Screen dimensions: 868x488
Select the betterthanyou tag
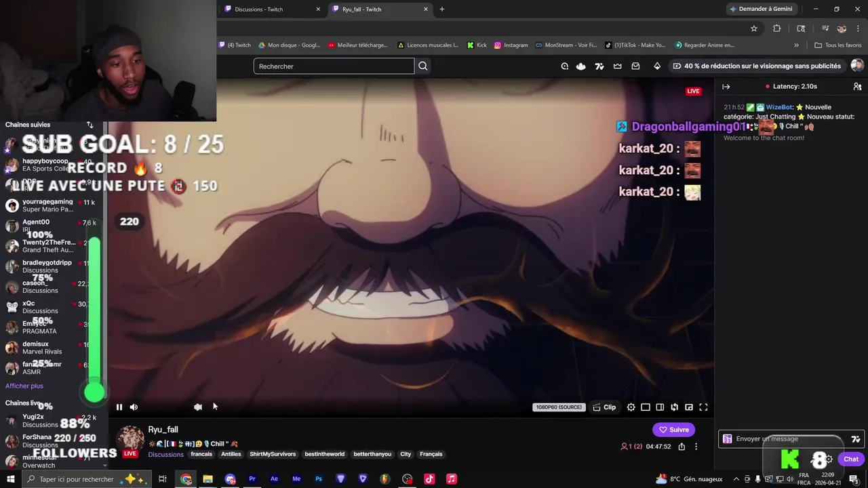coord(372,454)
